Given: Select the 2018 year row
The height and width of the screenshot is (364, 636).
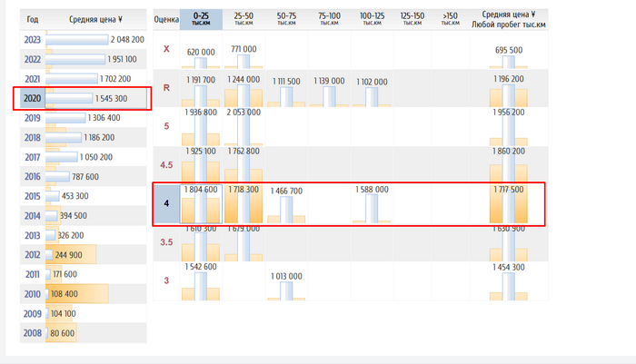Looking at the screenshot, I should [84, 137].
